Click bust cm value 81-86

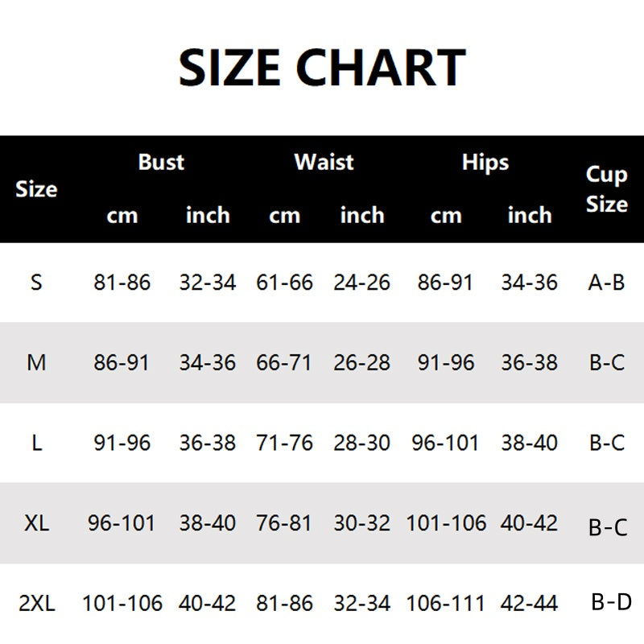[x=122, y=283]
